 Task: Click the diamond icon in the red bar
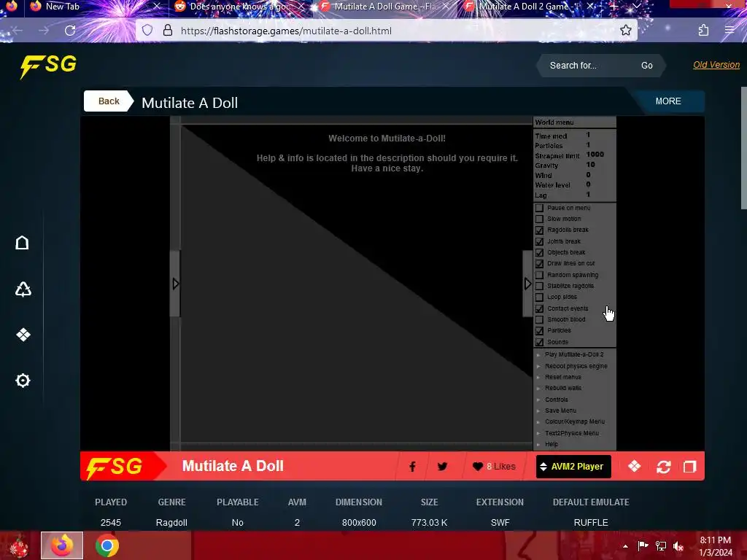(x=634, y=466)
